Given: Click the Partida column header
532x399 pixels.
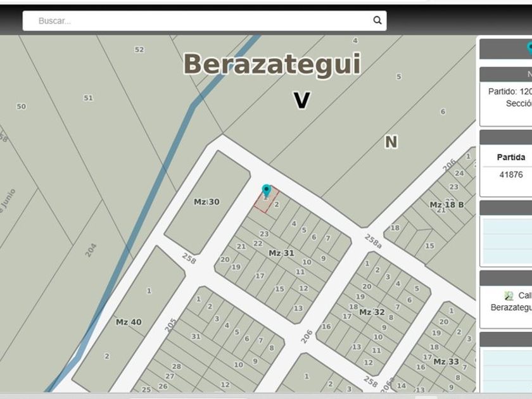Looking at the screenshot, I should click(x=511, y=157).
